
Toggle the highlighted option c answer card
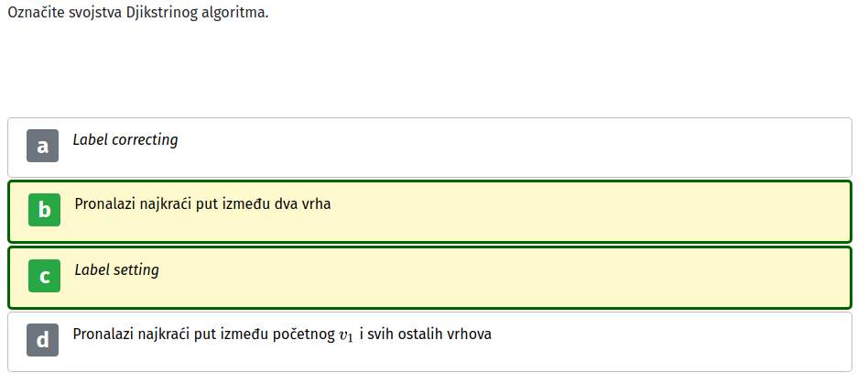click(x=429, y=278)
